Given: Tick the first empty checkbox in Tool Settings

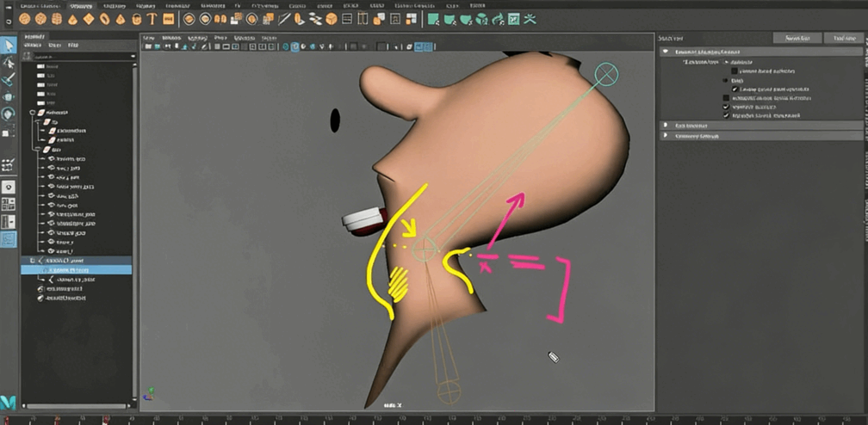Looking at the screenshot, I should [735, 71].
